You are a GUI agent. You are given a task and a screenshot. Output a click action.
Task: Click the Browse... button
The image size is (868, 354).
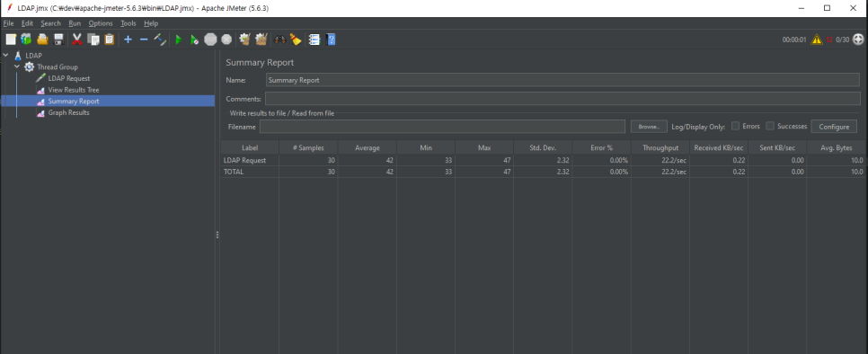(649, 127)
